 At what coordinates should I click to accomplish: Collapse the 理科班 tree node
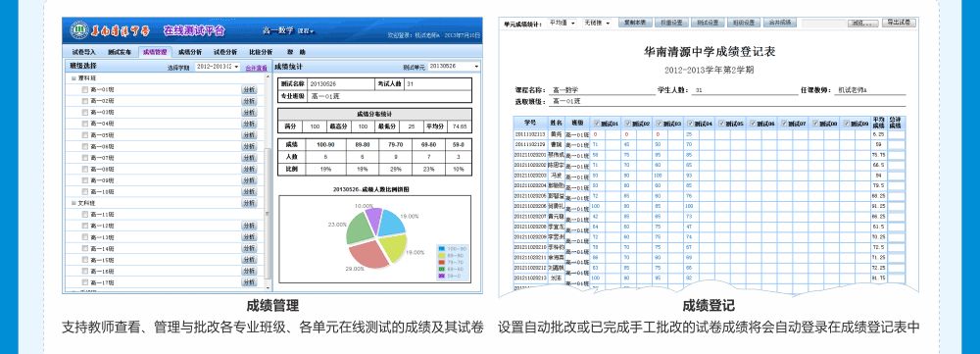[x=73, y=78]
